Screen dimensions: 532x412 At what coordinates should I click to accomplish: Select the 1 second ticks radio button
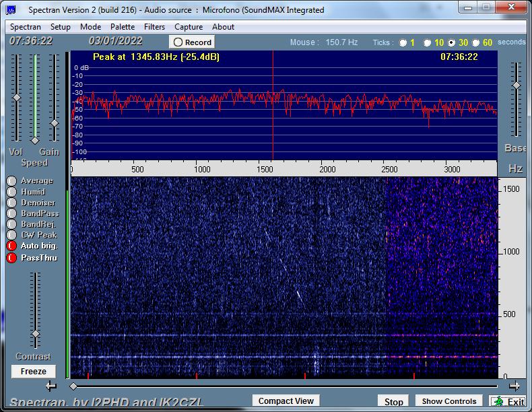[403, 42]
